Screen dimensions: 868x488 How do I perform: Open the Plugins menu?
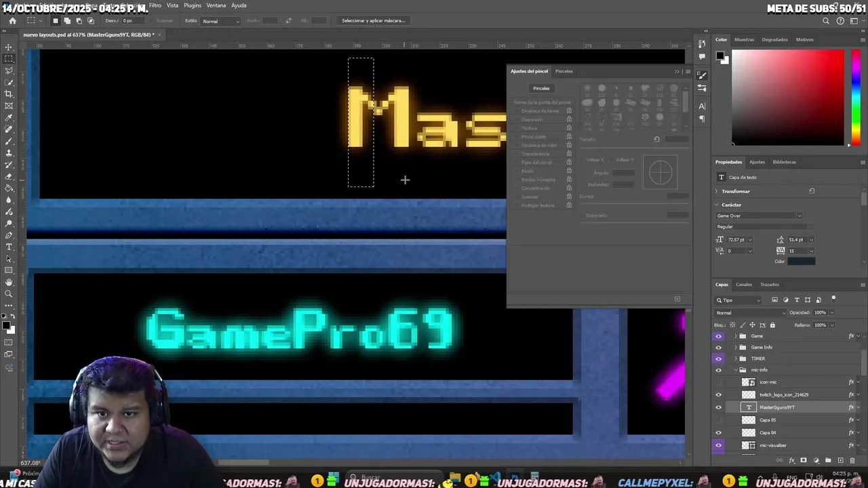tap(193, 5)
